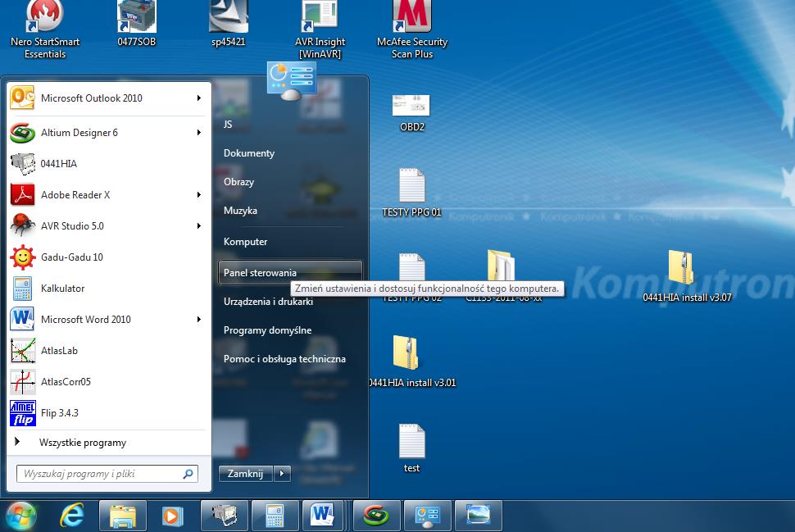Launch AVR Studio 5.0 ladybug icon
The height and width of the screenshot is (532, 795).
(22, 225)
